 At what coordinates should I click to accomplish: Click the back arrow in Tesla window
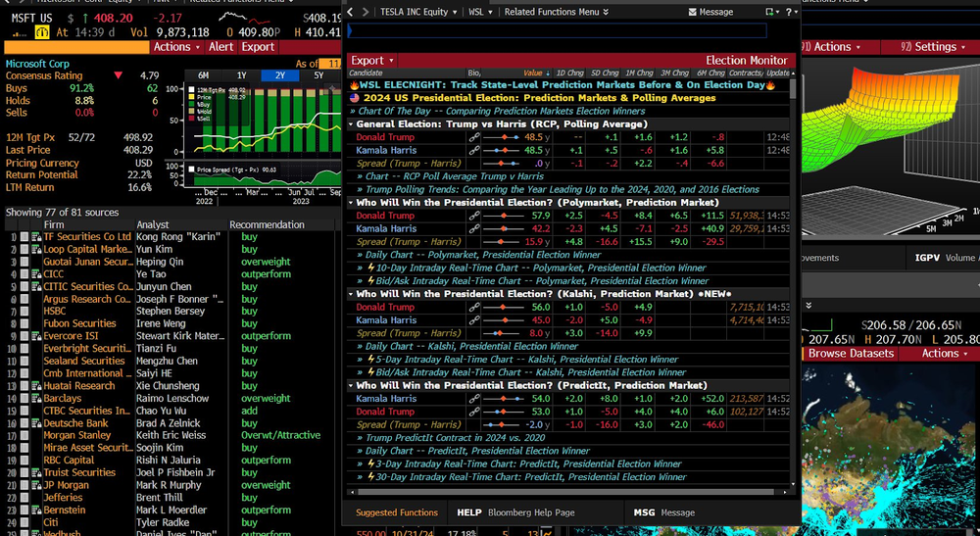(351, 12)
